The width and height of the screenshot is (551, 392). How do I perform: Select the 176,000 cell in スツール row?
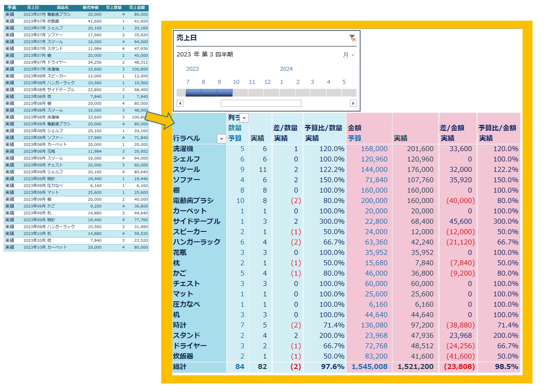tap(420, 170)
